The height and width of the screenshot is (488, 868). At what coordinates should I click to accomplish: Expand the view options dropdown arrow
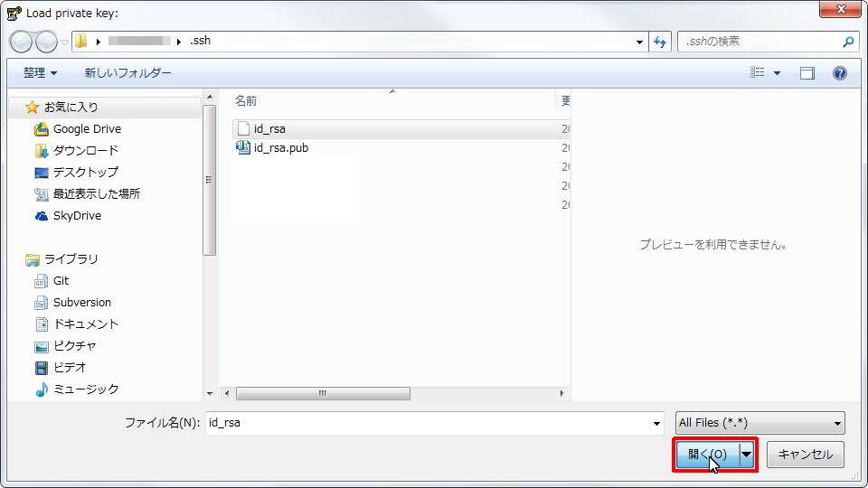click(777, 73)
